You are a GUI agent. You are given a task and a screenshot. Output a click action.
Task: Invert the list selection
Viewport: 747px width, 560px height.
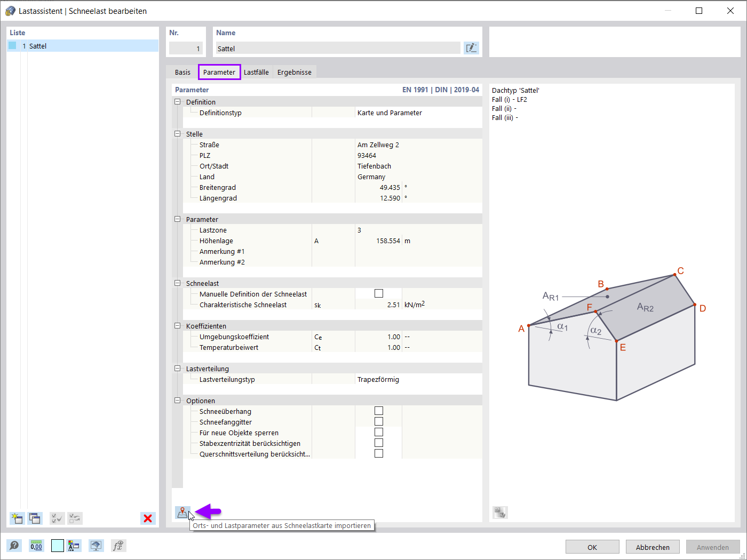[75, 518]
